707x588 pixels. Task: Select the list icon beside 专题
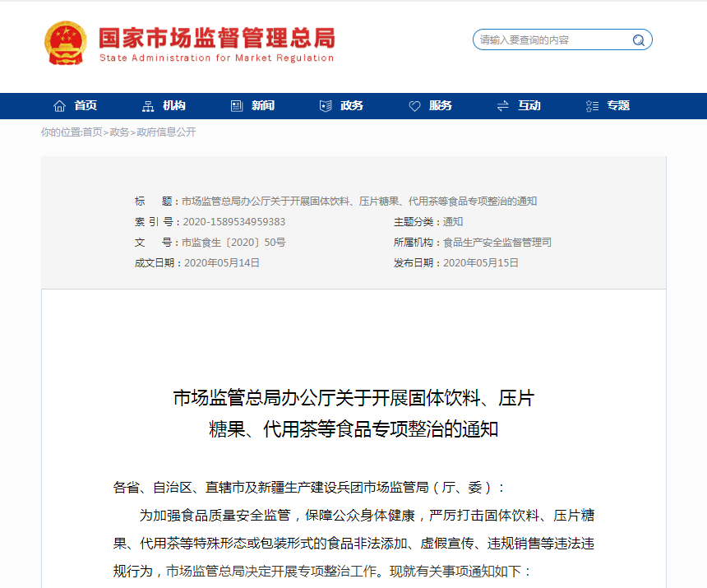[592, 106]
